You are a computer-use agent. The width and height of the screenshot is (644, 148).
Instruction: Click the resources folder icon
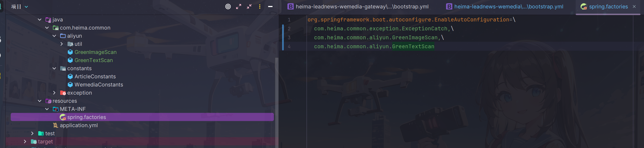point(48,101)
